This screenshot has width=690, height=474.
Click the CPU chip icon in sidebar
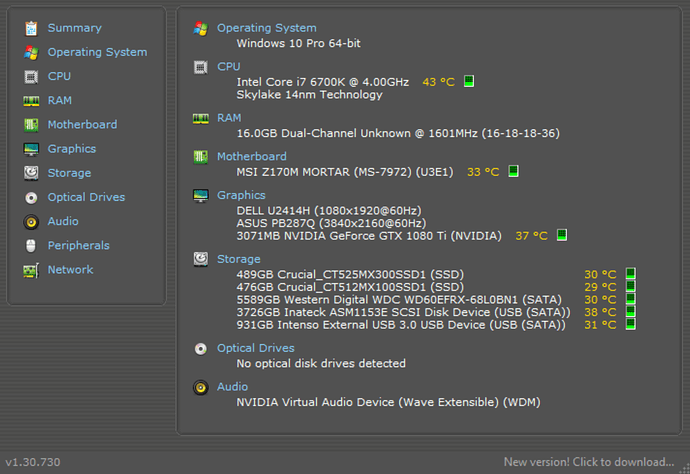[x=31, y=76]
